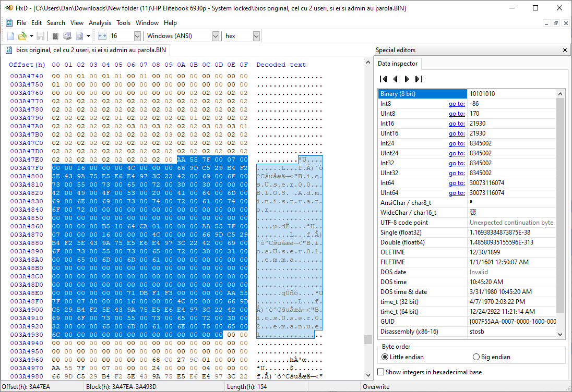Open the Analysis menu
The image size is (572, 392).
coord(100,23)
